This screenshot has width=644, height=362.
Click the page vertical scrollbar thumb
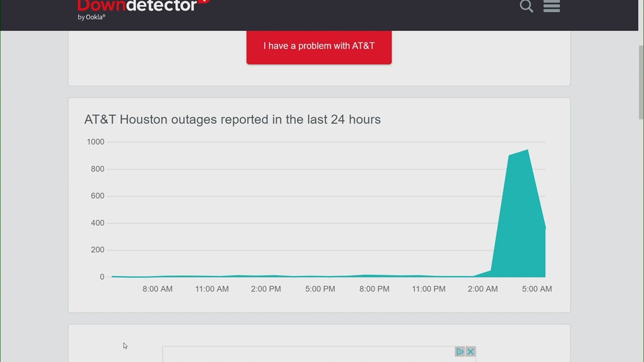(x=641, y=82)
